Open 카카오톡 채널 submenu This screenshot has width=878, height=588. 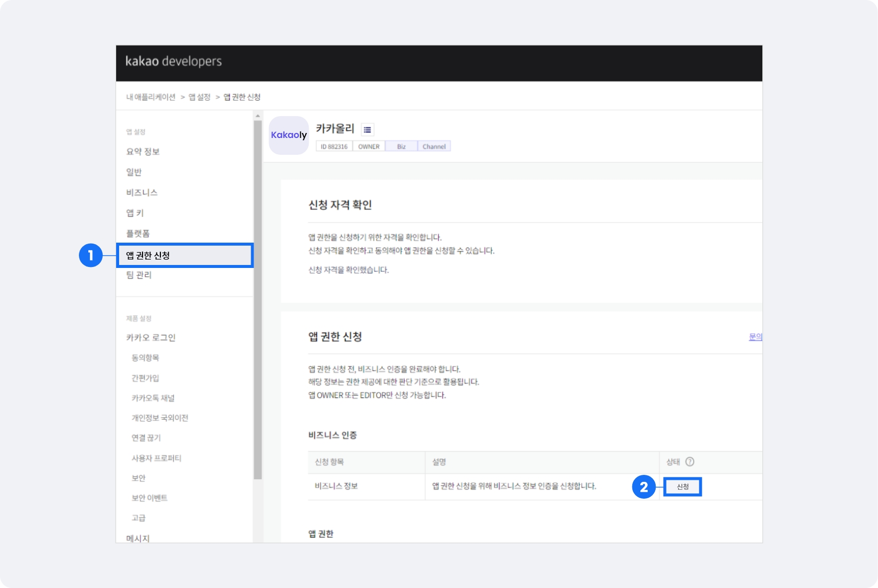(x=153, y=398)
